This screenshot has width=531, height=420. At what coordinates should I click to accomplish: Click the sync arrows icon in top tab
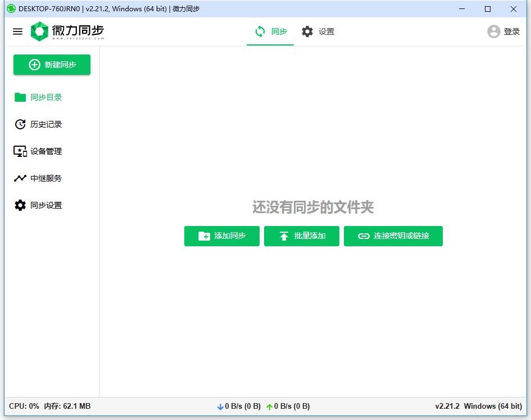(260, 31)
